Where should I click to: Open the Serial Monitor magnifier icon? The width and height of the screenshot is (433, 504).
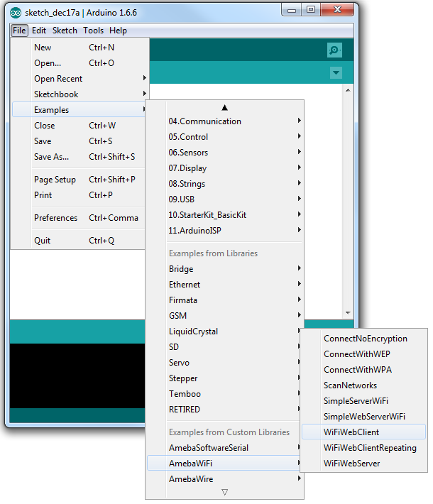click(334, 50)
